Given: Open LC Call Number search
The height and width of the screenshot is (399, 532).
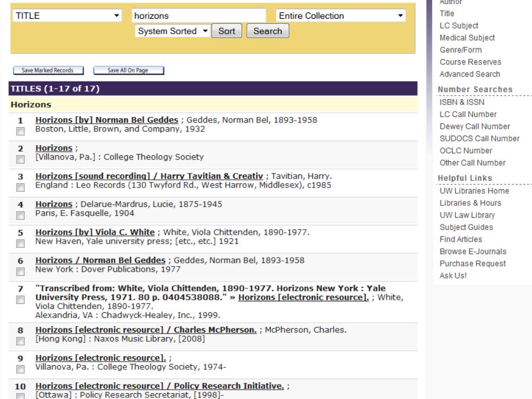Looking at the screenshot, I should [468, 115].
